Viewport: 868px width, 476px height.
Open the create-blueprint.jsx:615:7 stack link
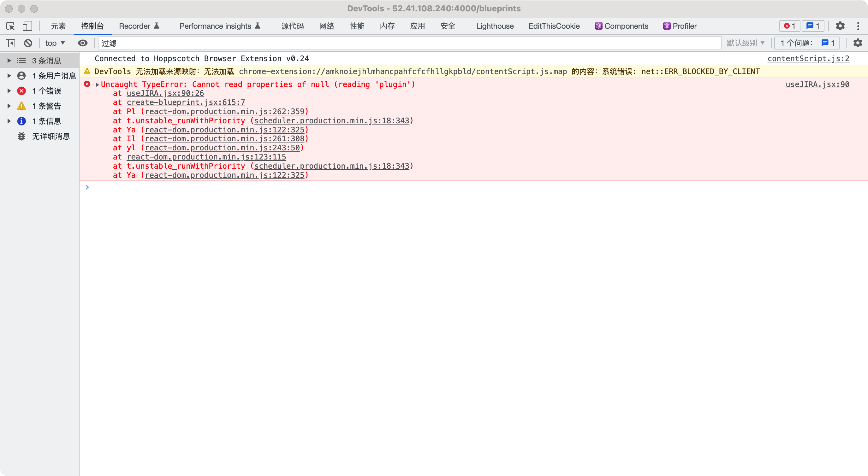[185, 102]
